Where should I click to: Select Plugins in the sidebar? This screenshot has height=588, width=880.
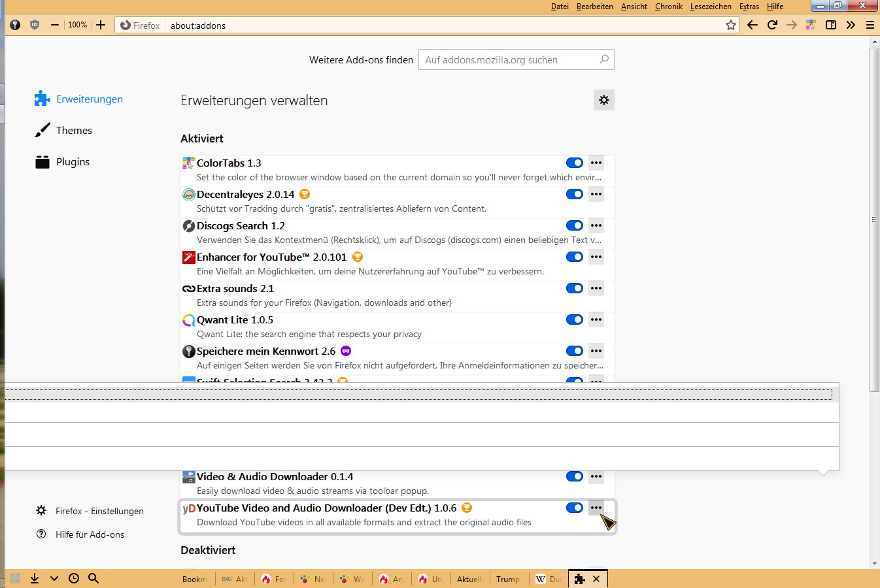tap(62, 161)
